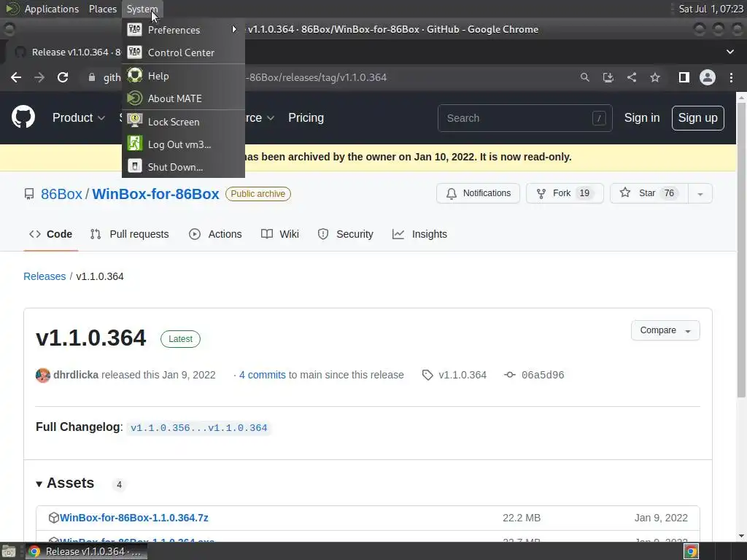Click the Chrome icon in bottom-right tray

pyautogui.click(x=691, y=551)
